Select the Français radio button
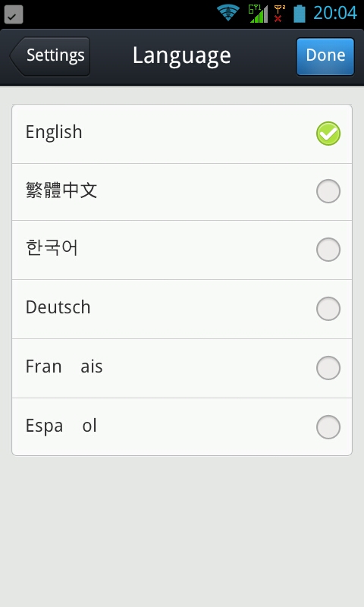364x607 pixels. pos(328,368)
